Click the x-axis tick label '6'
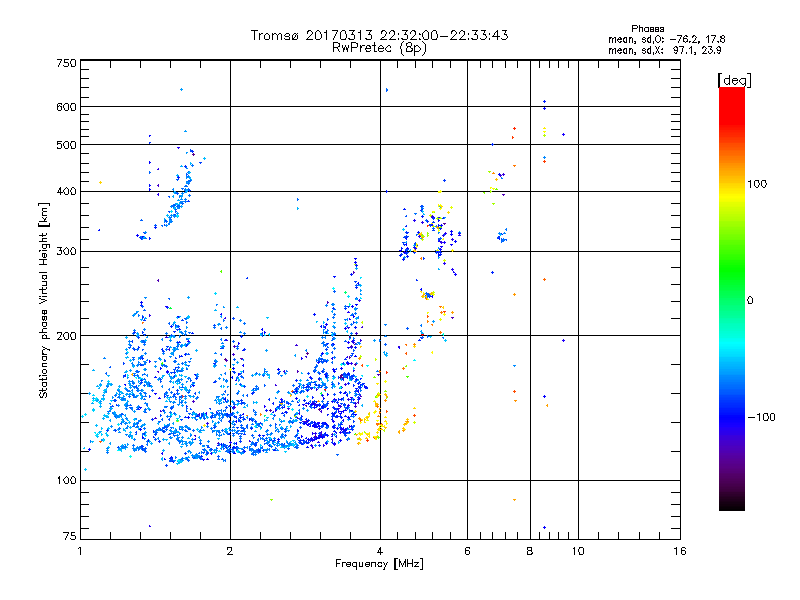Screen dimensions: 800x600 click(467, 551)
